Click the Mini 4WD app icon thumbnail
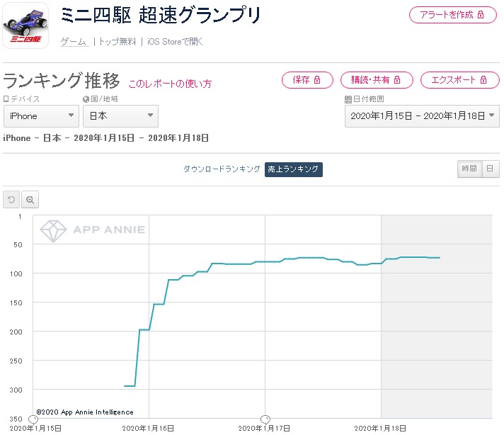 tap(25, 26)
